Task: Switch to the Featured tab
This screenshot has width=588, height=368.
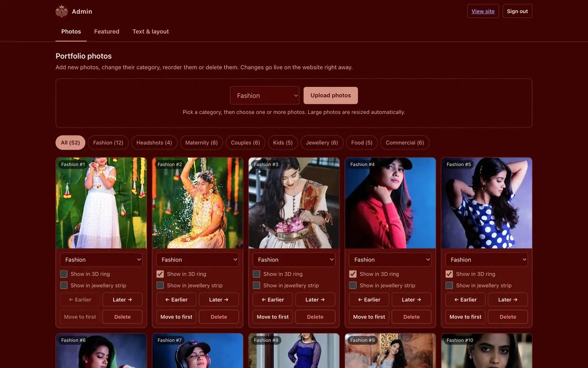Action: click(x=107, y=31)
